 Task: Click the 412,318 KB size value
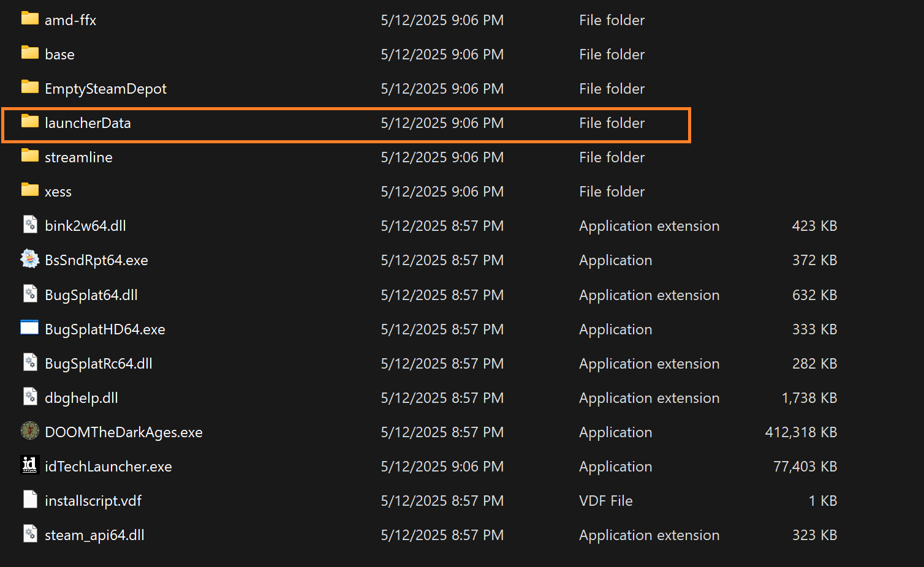tap(800, 432)
